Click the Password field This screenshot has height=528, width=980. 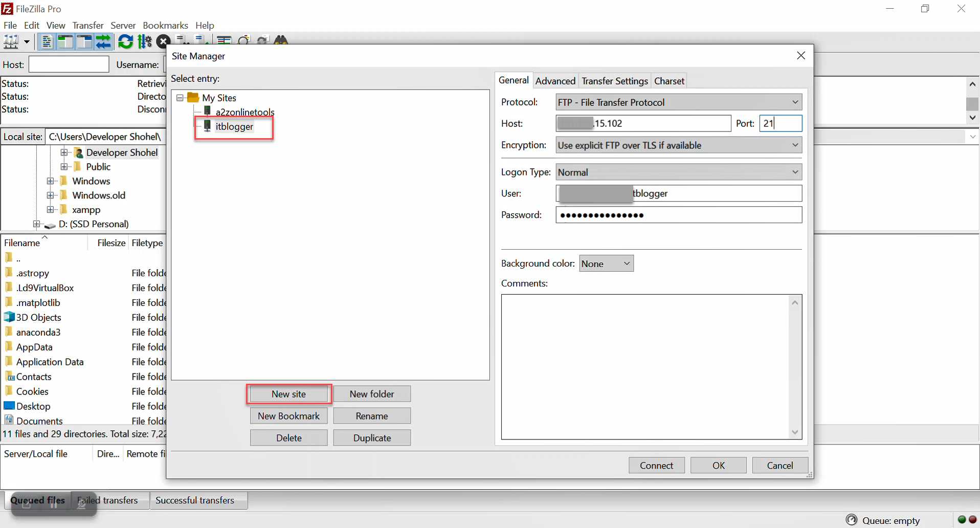click(679, 215)
